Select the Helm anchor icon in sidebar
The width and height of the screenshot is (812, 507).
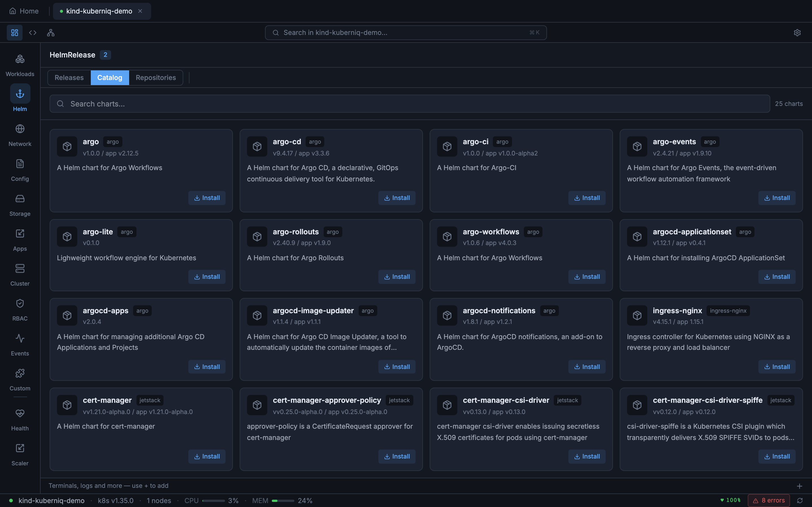click(x=20, y=94)
